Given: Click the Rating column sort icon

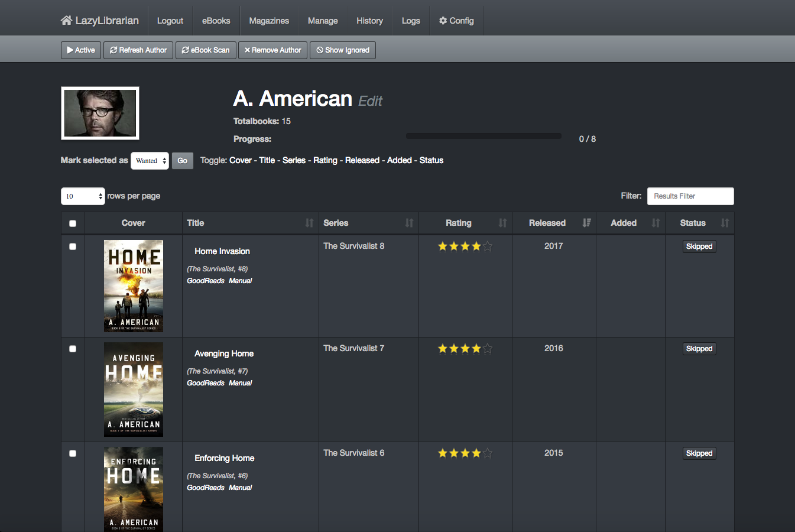Looking at the screenshot, I should click(502, 223).
